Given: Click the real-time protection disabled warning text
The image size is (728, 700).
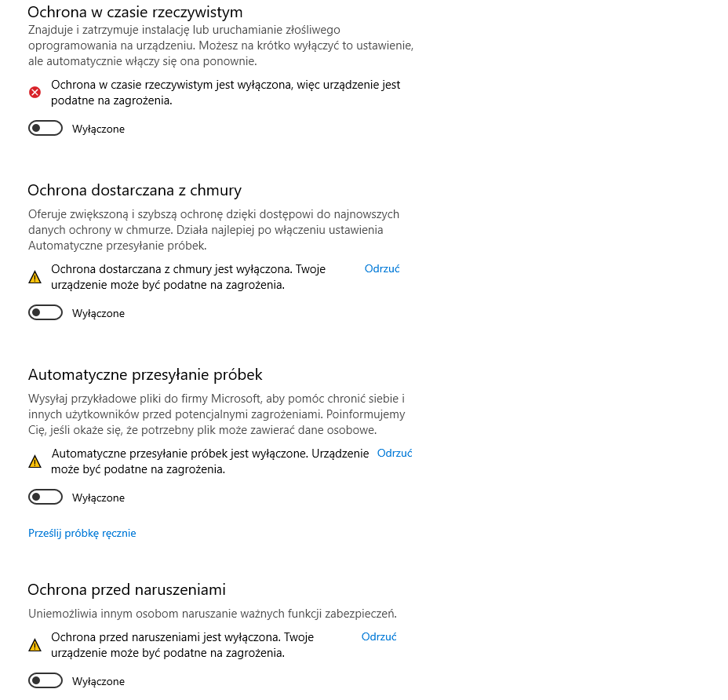Looking at the screenshot, I should (225, 93).
